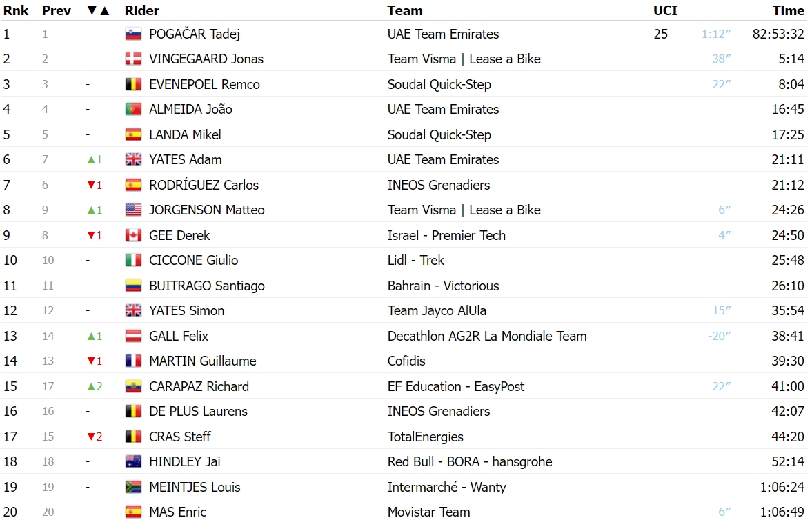The height and width of the screenshot is (520, 812).
Task: Sort by the up/down arrows column header
Action: [x=99, y=11]
